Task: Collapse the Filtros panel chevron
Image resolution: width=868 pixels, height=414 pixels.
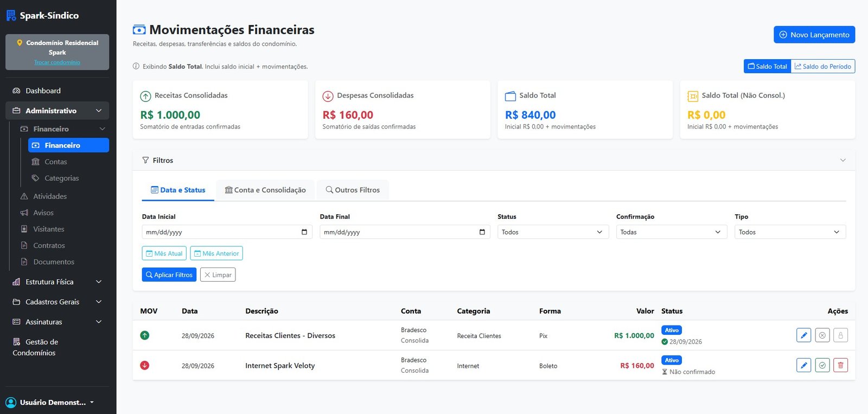Action: [x=843, y=160]
